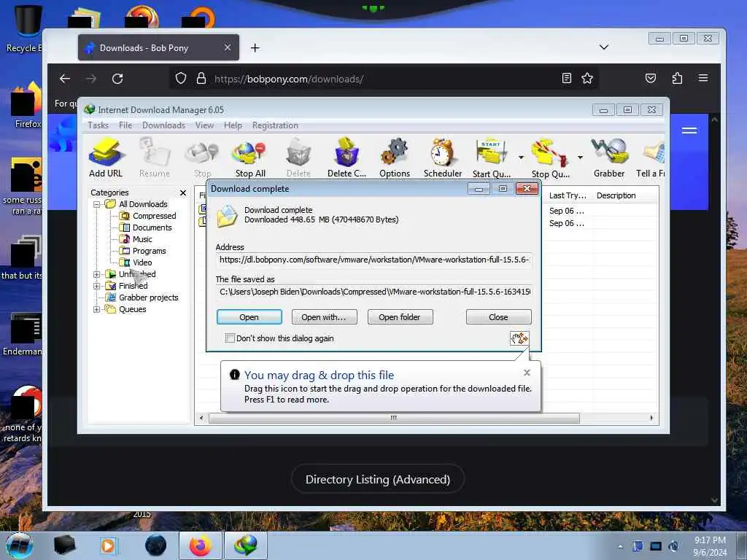Click the drag and drop file icon
Viewport: 747px width, 560px height.
(x=519, y=338)
